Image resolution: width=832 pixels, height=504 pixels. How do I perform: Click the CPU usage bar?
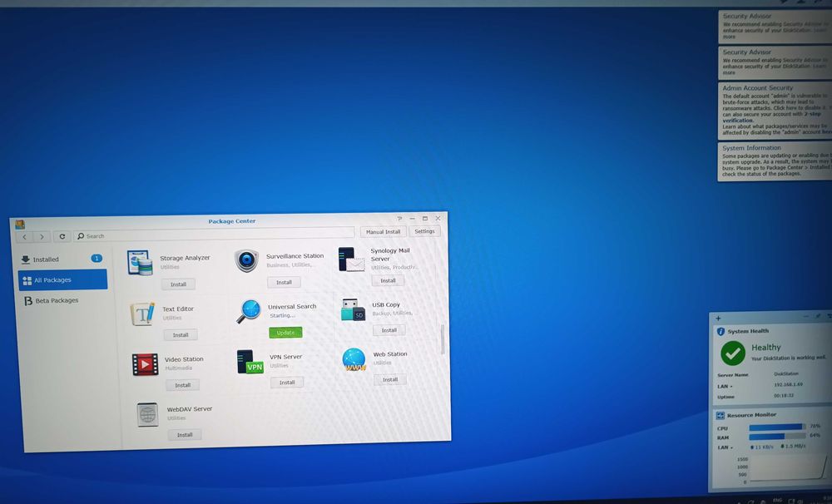[x=777, y=427]
